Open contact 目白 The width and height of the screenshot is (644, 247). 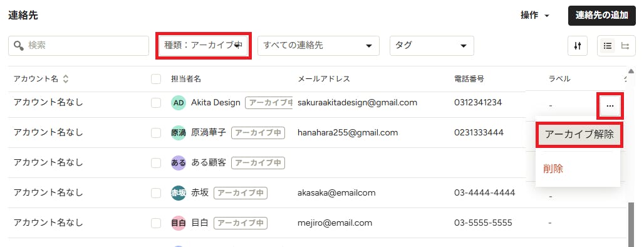pos(200,223)
